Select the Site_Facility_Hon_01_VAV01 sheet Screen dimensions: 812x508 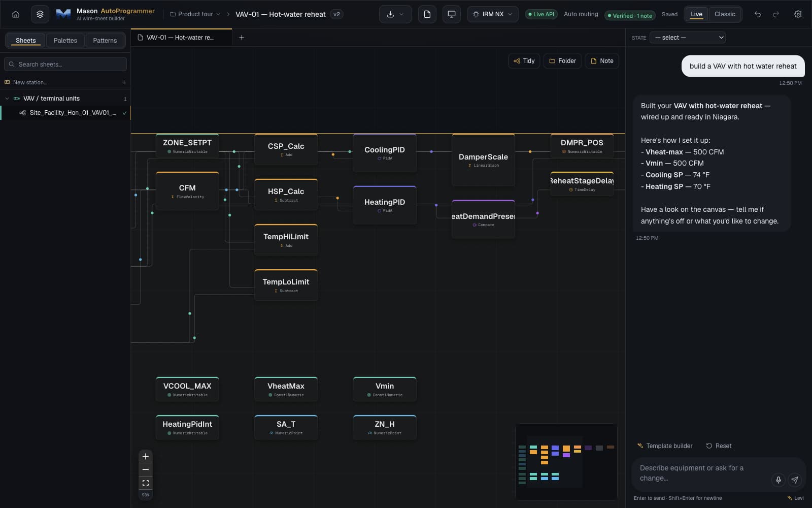pos(65,113)
